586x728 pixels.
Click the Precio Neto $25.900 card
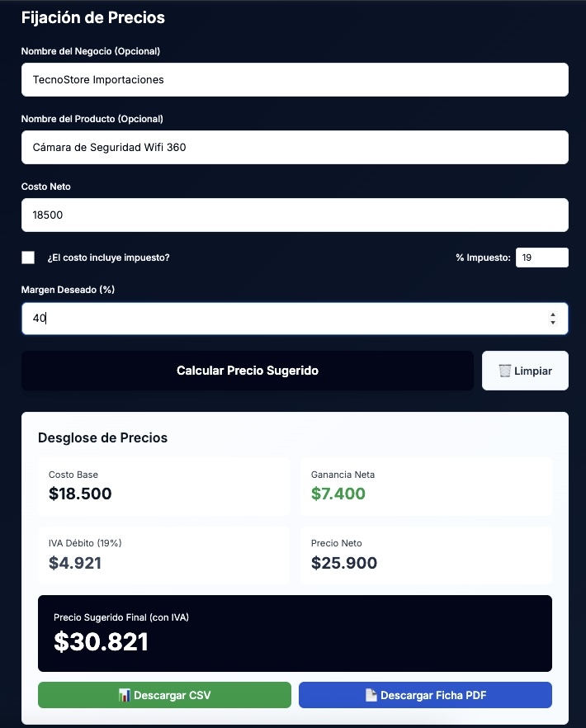point(426,555)
